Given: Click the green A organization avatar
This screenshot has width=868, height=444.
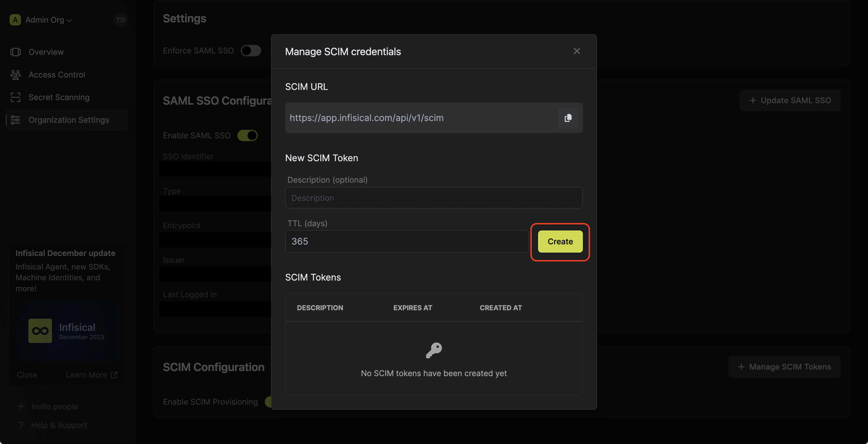Looking at the screenshot, I should point(15,20).
